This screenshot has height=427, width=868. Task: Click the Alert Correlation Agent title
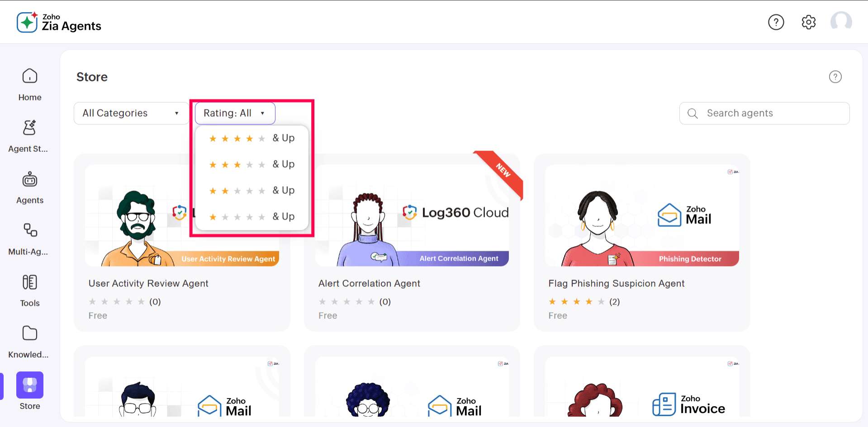click(x=369, y=283)
